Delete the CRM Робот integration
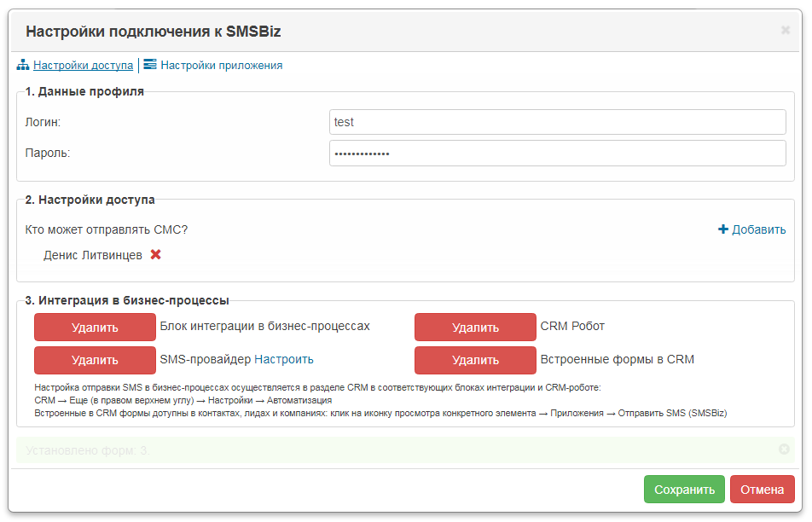The image size is (812, 522). point(475,328)
